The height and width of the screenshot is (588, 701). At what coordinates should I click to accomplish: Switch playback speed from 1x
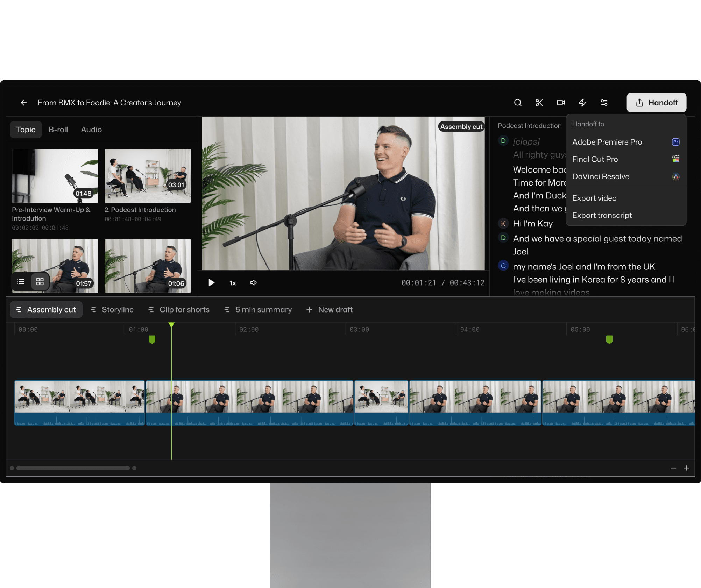click(232, 283)
